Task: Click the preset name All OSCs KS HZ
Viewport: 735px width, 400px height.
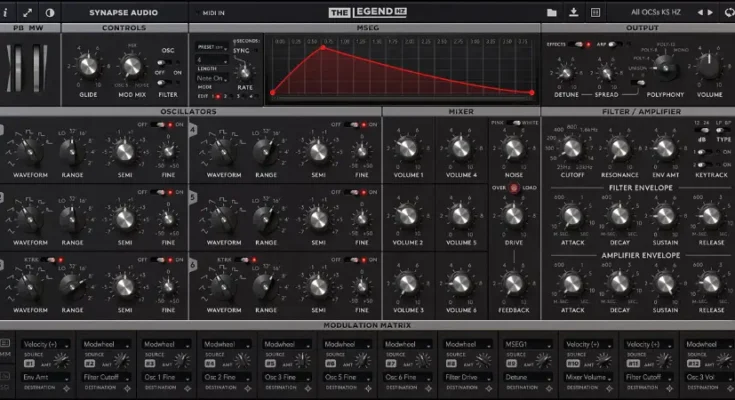Action: pos(657,12)
